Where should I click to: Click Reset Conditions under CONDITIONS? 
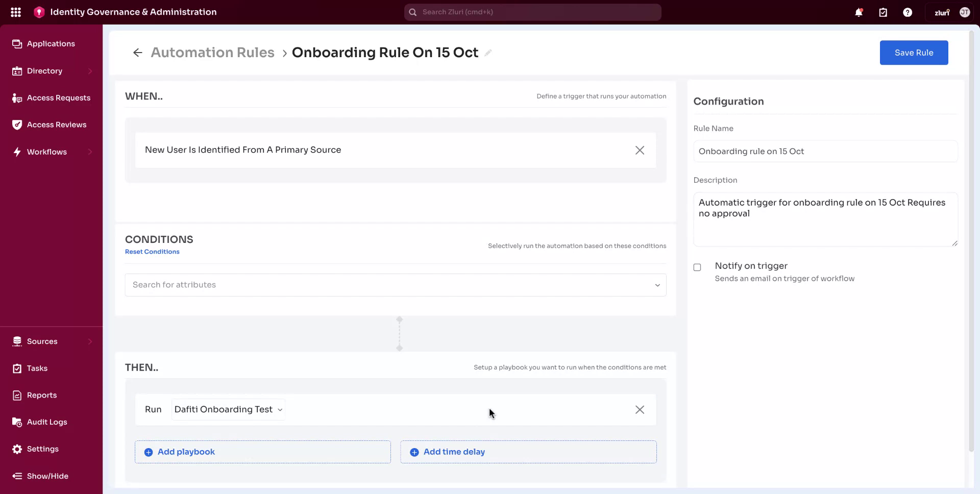[x=152, y=252]
